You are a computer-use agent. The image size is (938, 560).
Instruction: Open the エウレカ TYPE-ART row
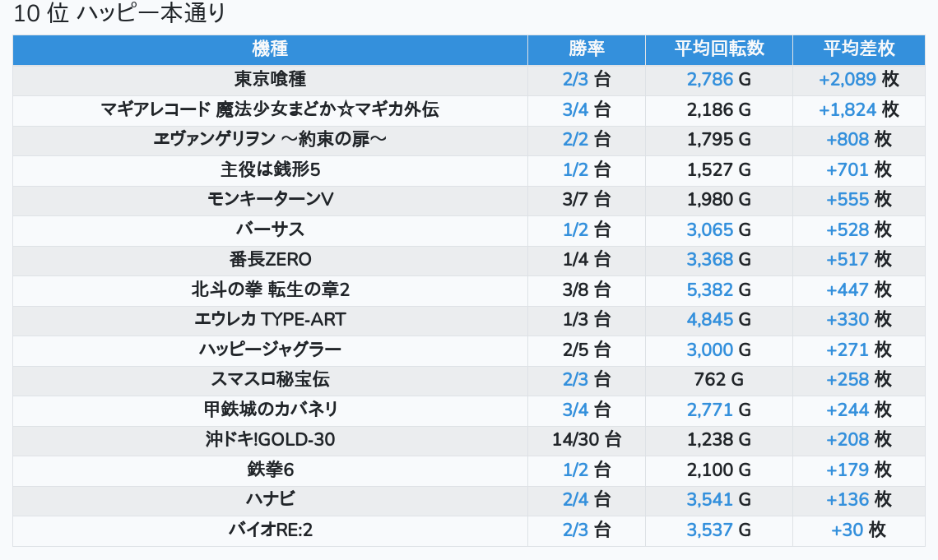pos(270,320)
